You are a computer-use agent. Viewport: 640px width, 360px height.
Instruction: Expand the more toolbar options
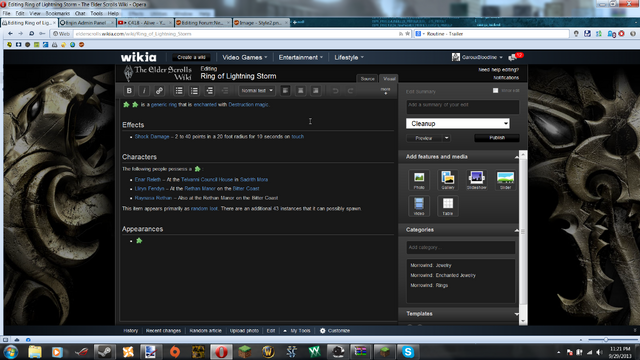(x=385, y=91)
